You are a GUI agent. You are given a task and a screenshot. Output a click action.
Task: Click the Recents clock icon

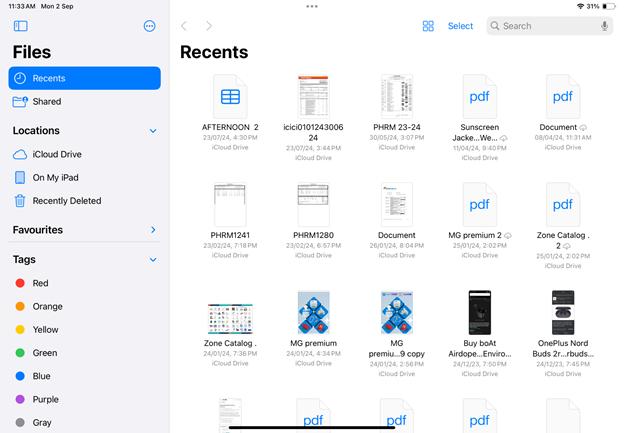point(20,78)
